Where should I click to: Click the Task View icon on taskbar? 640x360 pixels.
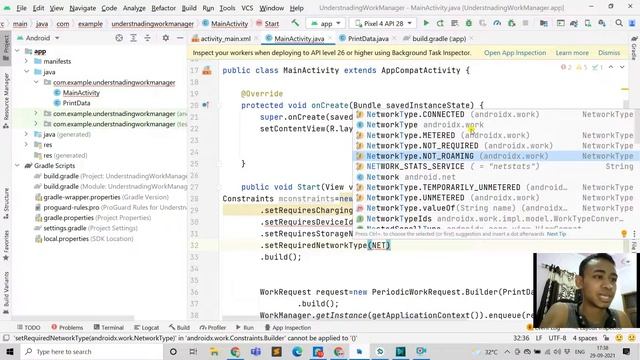(x=193, y=351)
